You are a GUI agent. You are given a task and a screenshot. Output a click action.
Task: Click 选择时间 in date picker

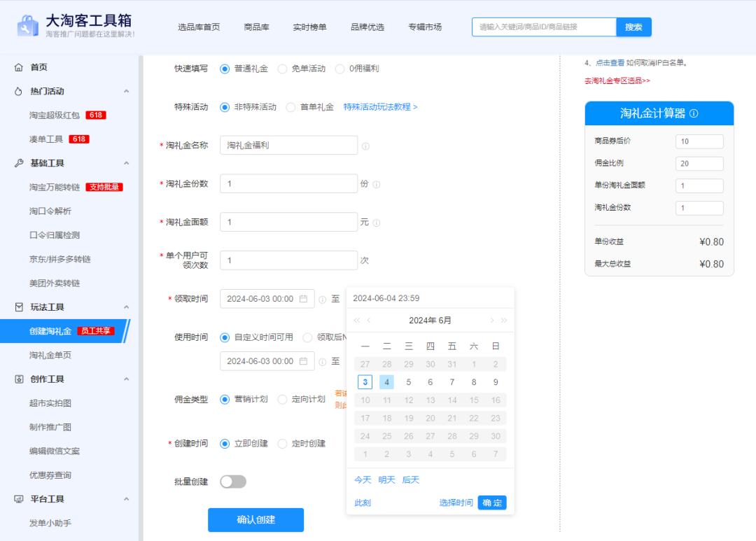tap(456, 503)
